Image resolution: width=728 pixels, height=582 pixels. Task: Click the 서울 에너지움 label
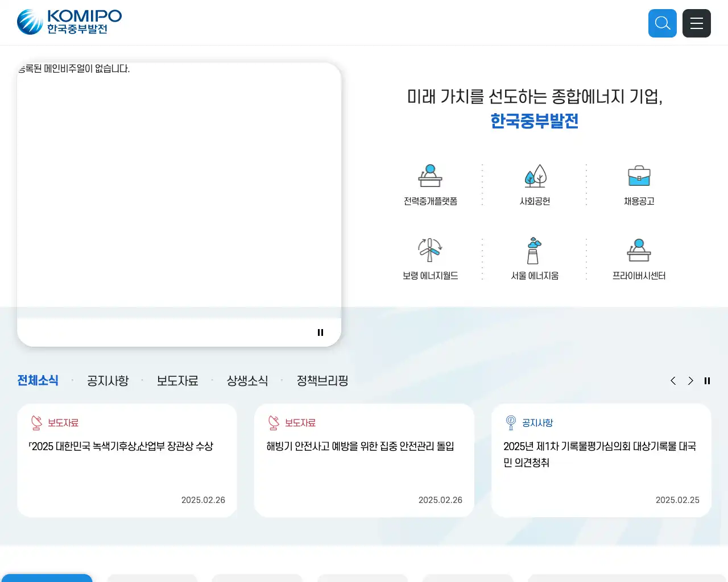point(535,276)
